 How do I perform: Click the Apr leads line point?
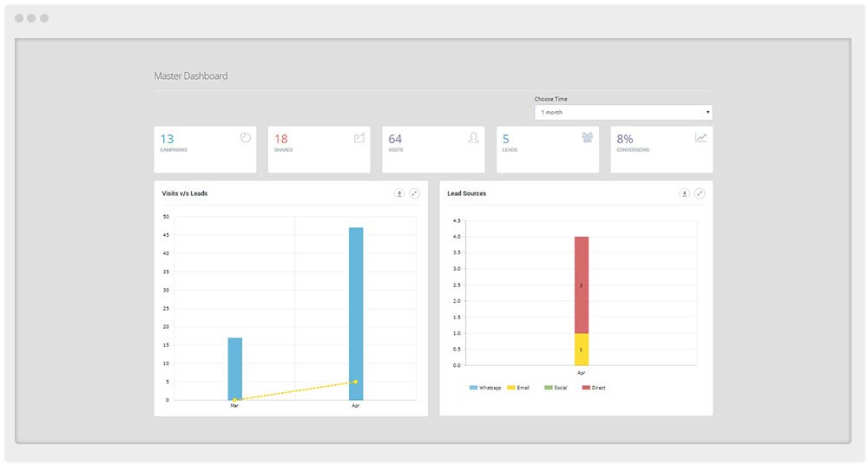[355, 382]
